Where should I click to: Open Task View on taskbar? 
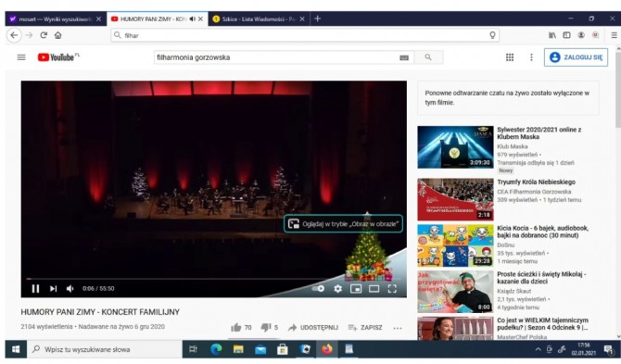pos(194,349)
